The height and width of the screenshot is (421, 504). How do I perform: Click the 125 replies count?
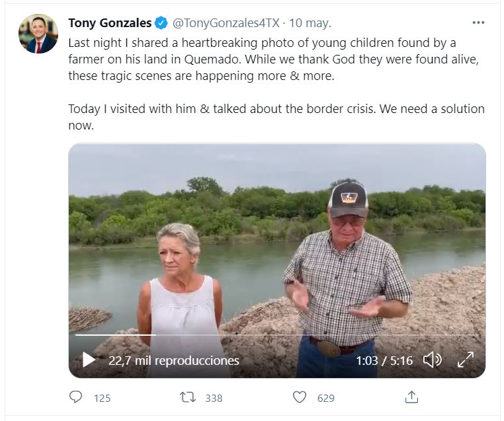click(x=102, y=398)
